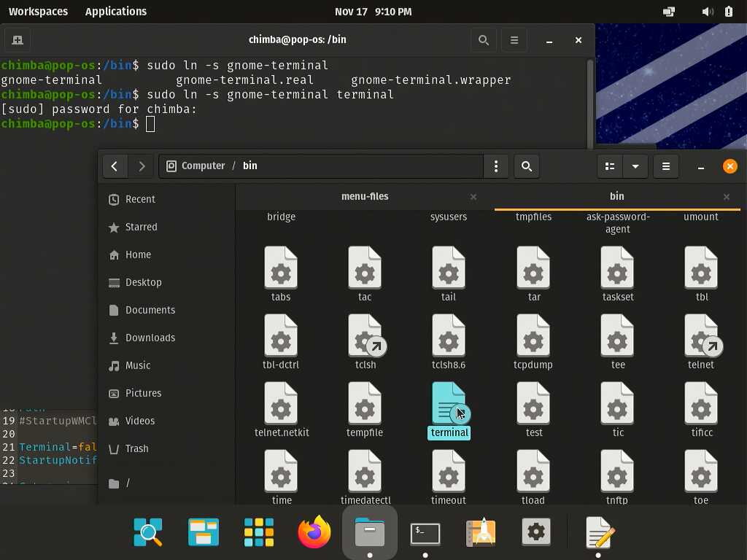Expand the view options dropdown arrow
Image resolution: width=747 pixels, height=560 pixels.
coord(635,166)
